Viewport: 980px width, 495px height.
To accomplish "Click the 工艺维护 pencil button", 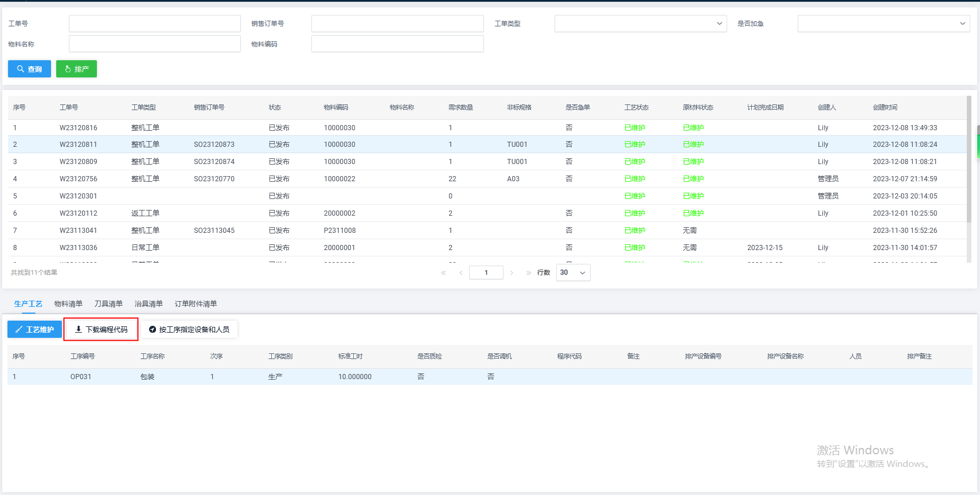I will [x=34, y=329].
